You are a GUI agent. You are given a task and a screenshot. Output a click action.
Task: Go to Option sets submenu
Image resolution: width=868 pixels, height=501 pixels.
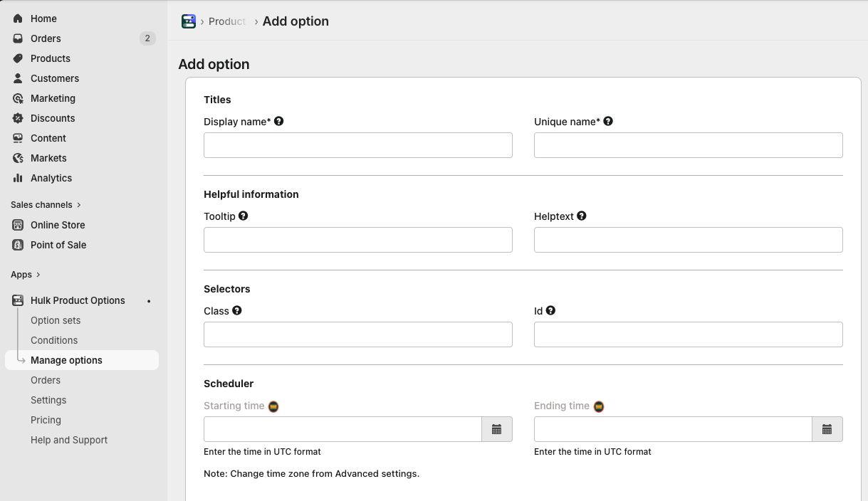pos(56,320)
